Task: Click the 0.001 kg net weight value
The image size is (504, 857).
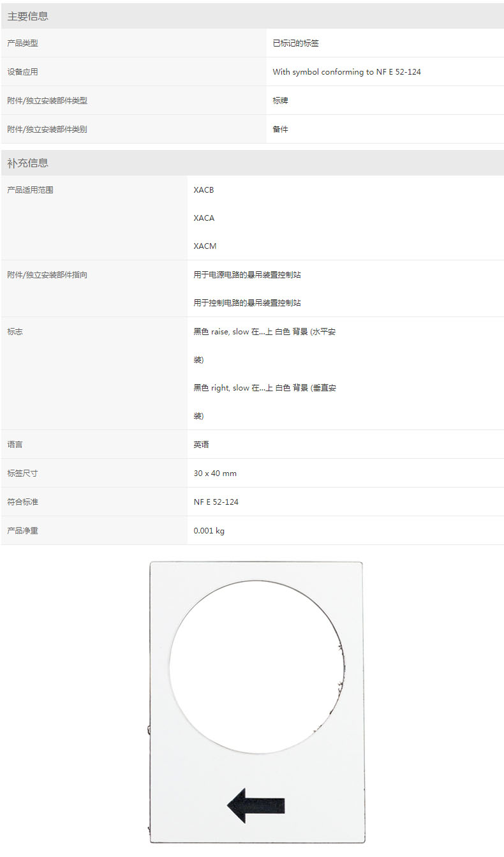Action: pyautogui.click(x=209, y=531)
